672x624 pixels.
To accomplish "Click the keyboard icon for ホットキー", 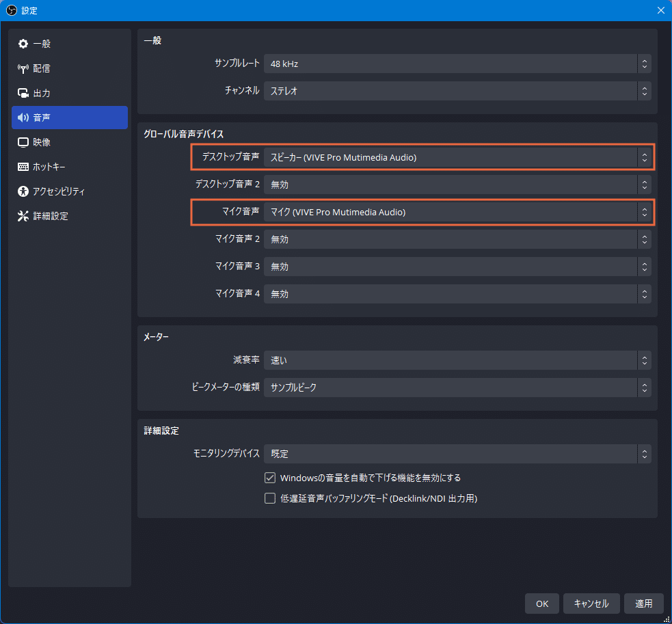I will [x=23, y=167].
